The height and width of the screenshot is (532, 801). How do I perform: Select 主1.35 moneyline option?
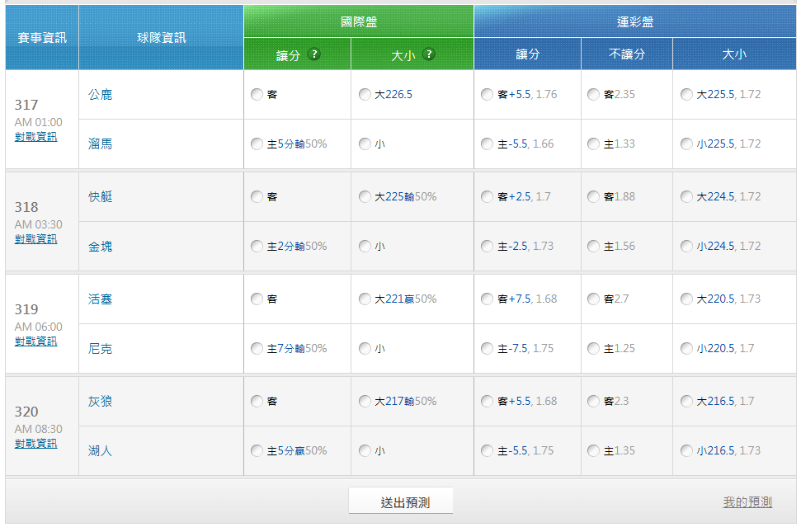[593, 451]
